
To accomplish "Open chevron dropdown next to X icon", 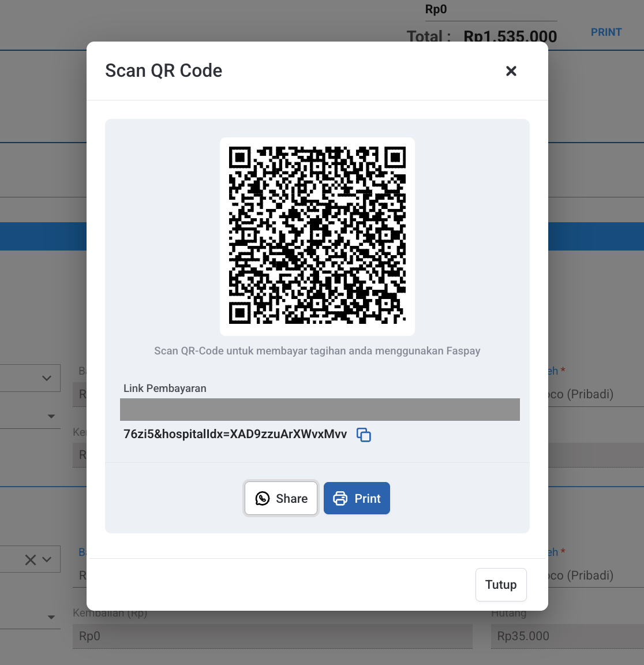I will [x=47, y=559].
